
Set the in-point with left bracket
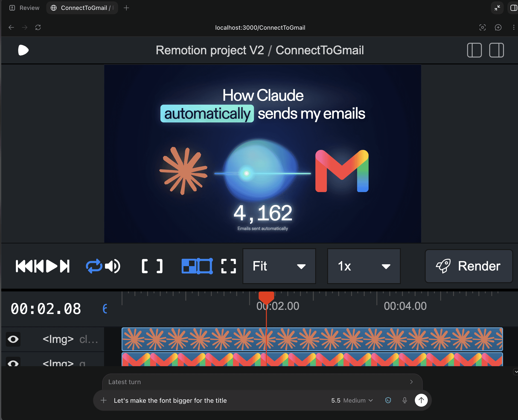(x=145, y=266)
